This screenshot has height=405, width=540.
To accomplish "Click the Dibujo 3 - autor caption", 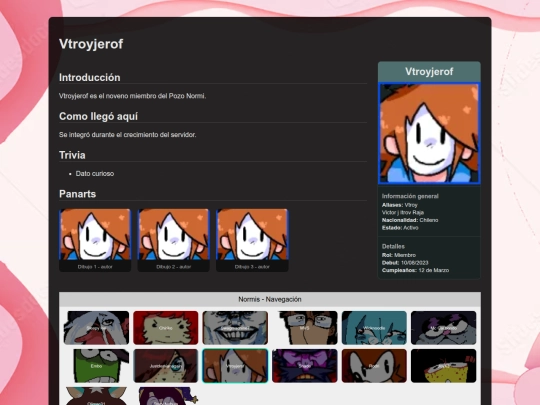I will tap(252, 267).
